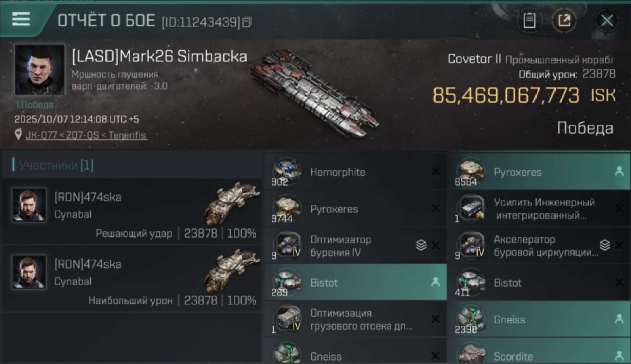Viewport: 631px width, 364px height.
Task: Open the clipboard report icon
Action: tap(530, 21)
